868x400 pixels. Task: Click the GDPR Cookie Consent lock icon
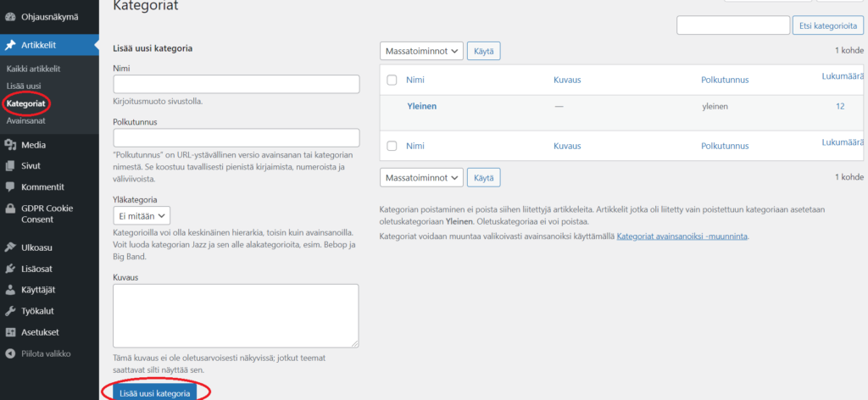coord(10,208)
